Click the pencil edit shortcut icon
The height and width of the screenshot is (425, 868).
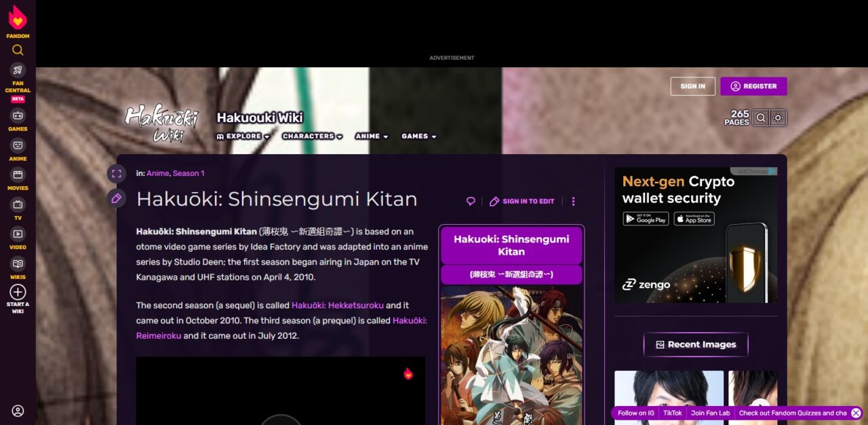117,198
